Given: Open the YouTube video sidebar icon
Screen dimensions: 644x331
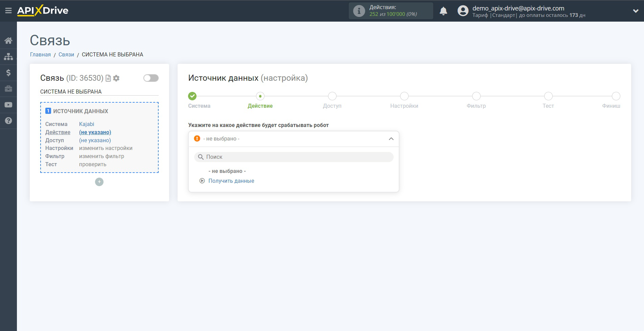Looking at the screenshot, I should pyautogui.click(x=8, y=105).
